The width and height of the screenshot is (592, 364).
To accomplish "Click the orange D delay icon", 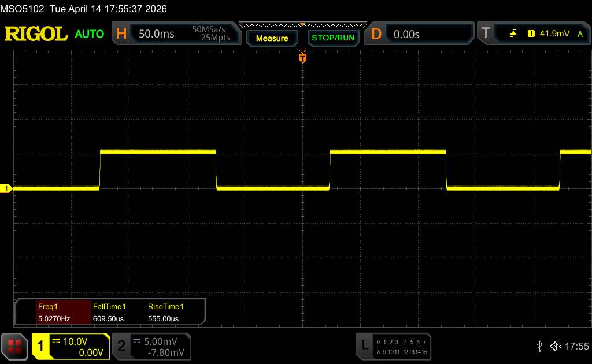I will [x=376, y=34].
